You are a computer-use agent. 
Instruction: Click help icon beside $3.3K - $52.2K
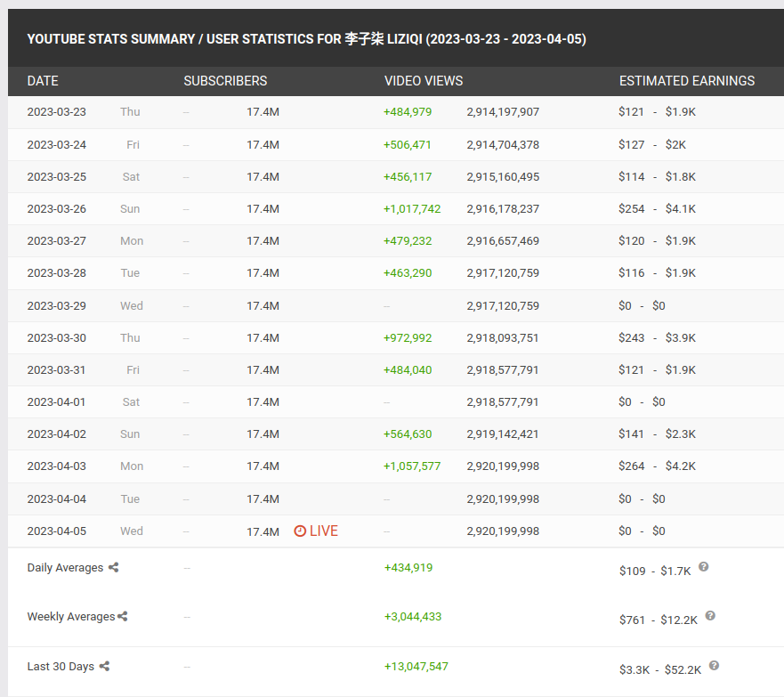click(714, 665)
